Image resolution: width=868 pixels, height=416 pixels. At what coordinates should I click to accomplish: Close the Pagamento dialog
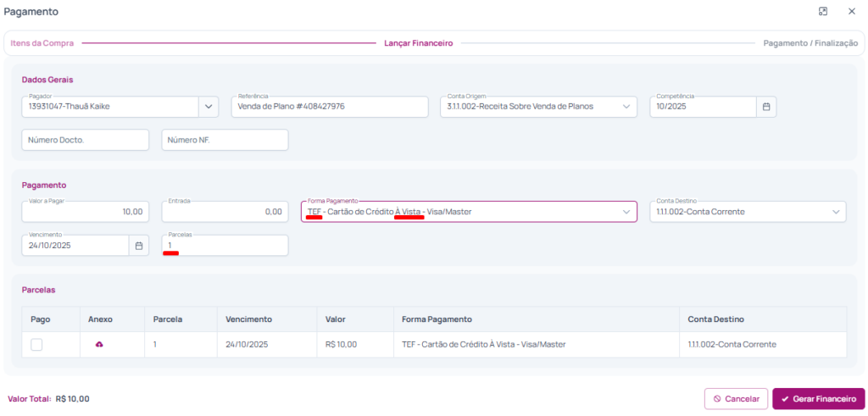point(851,12)
